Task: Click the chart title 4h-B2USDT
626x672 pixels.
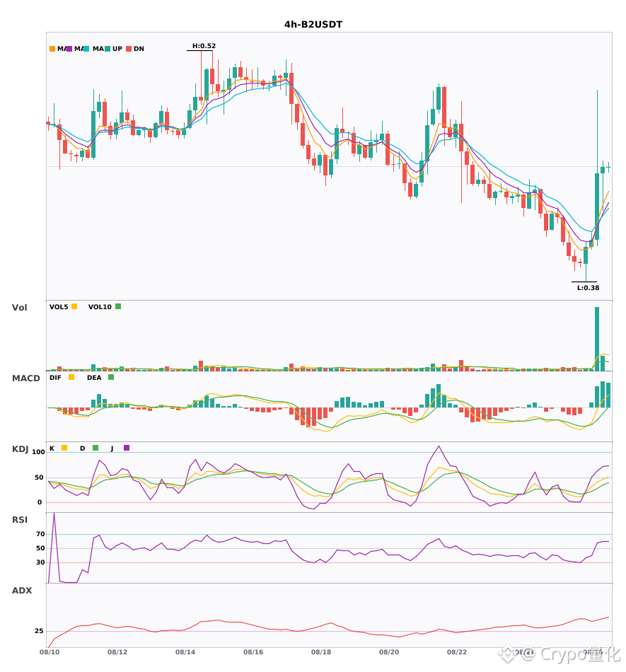Action: click(x=313, y=25)
